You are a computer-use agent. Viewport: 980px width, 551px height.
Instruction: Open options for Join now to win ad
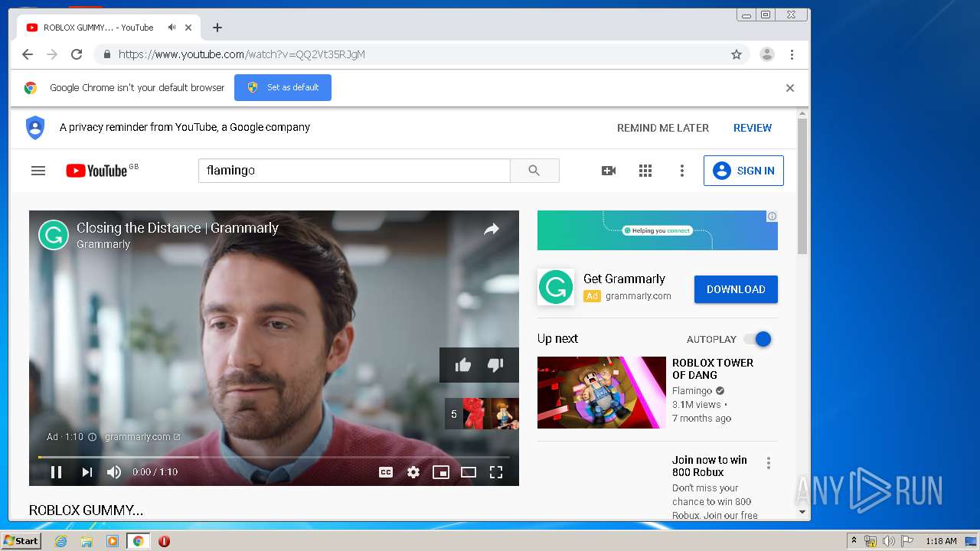[x=769, y=463]
